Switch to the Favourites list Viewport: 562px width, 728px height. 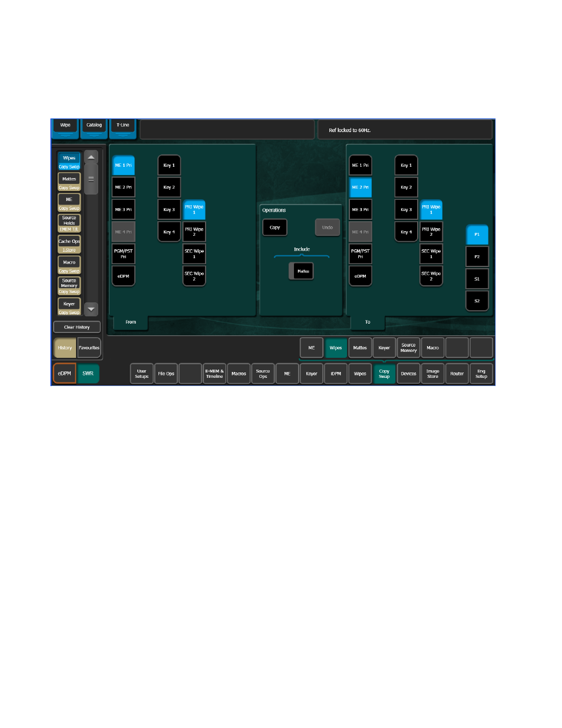coord(89,348)
